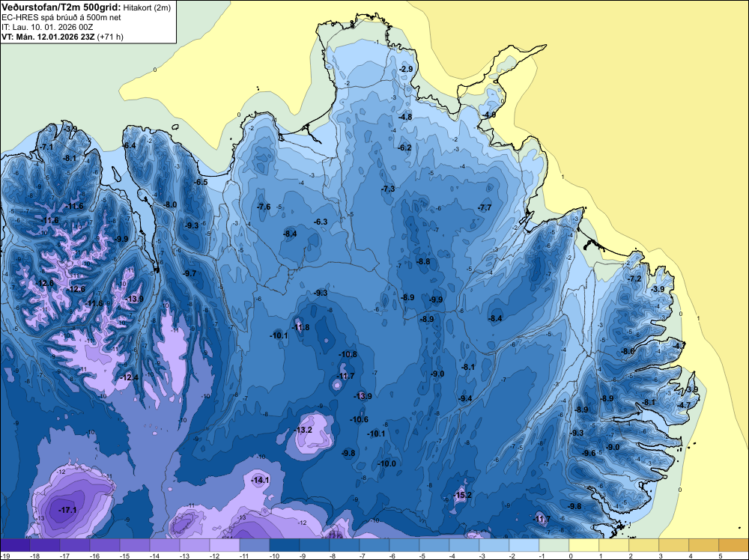Viewport: 749px width, 560px height.
Task: Pick the legend swatch above the -10 label
Action: coord(285,545)
